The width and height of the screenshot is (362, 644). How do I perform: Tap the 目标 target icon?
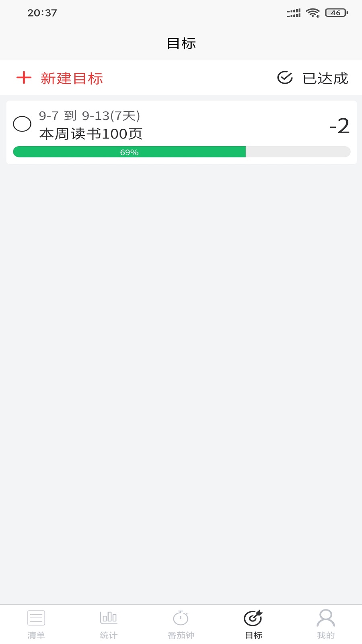(253, 618)
